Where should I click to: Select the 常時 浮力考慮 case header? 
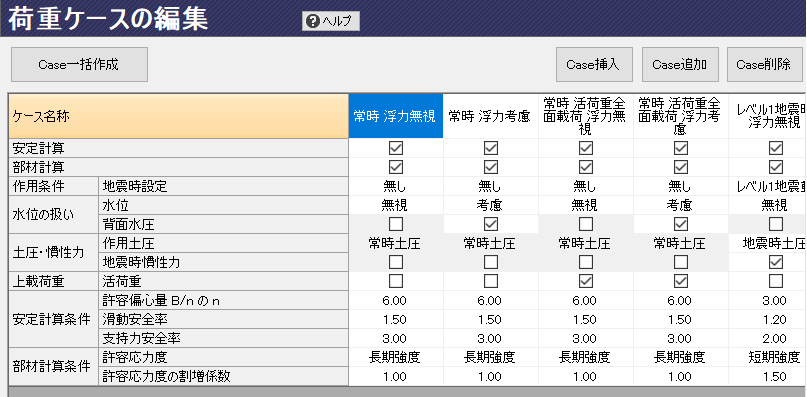pos(490,116)
